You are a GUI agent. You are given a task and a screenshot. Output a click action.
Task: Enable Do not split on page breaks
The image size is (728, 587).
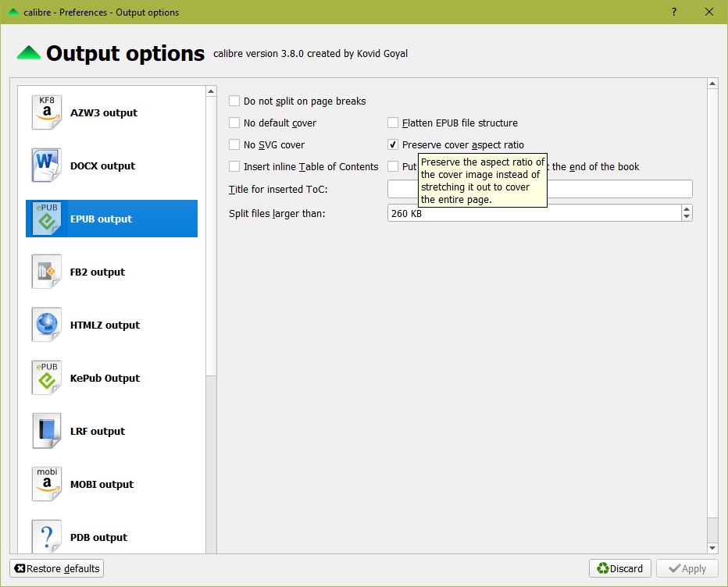[234, 101]
